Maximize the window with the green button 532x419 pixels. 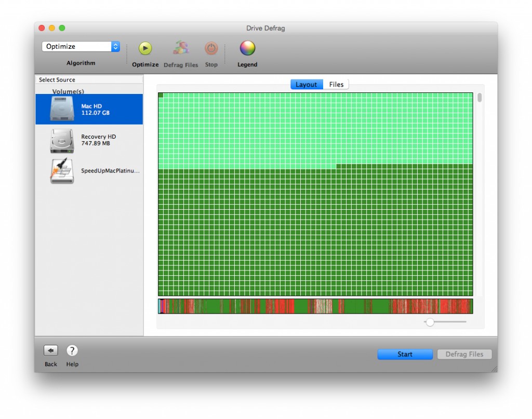pyautogui.click(x=62, y=28)
